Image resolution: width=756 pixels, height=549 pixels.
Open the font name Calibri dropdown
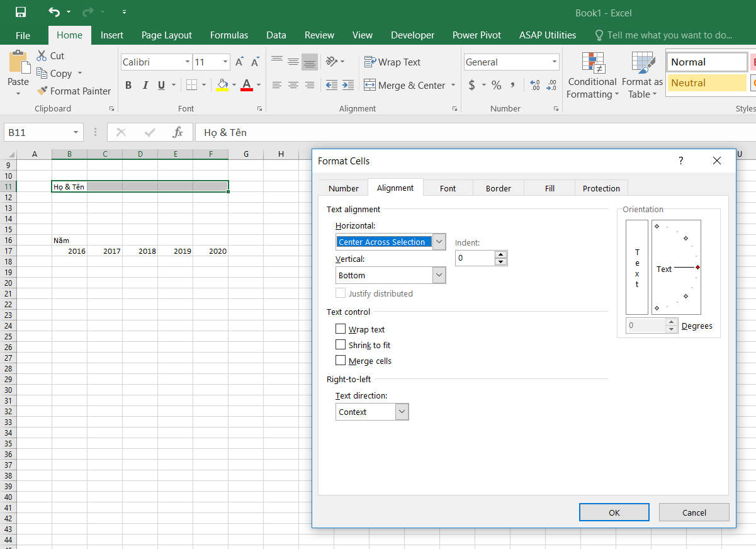click(x=188, y=62)
